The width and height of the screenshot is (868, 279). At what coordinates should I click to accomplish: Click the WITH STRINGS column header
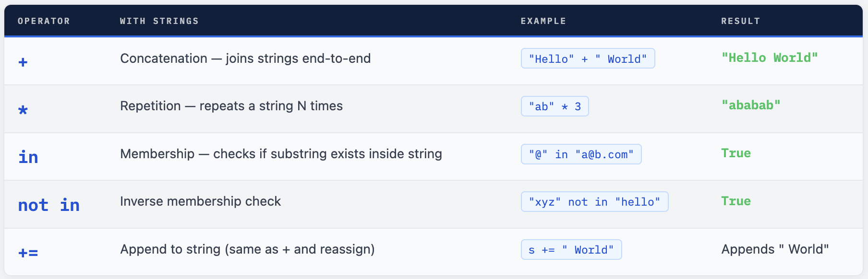(x=159, y=21)
